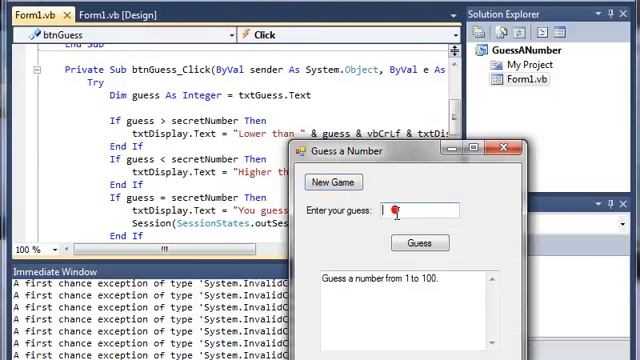Focus the Enter your guess text box

pyautogui.click(x=420, y=210)
